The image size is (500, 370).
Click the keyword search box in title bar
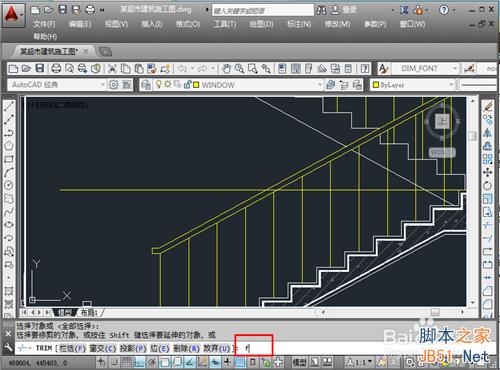(263, 11)
